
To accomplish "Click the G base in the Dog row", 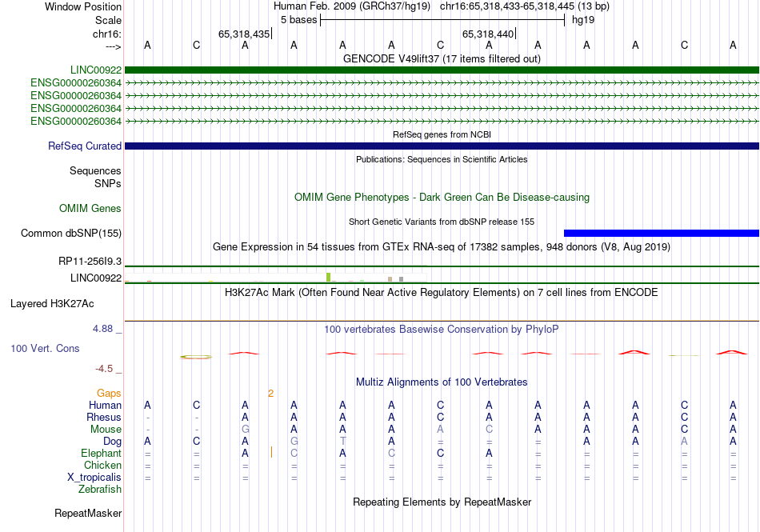I will point(294,442).
